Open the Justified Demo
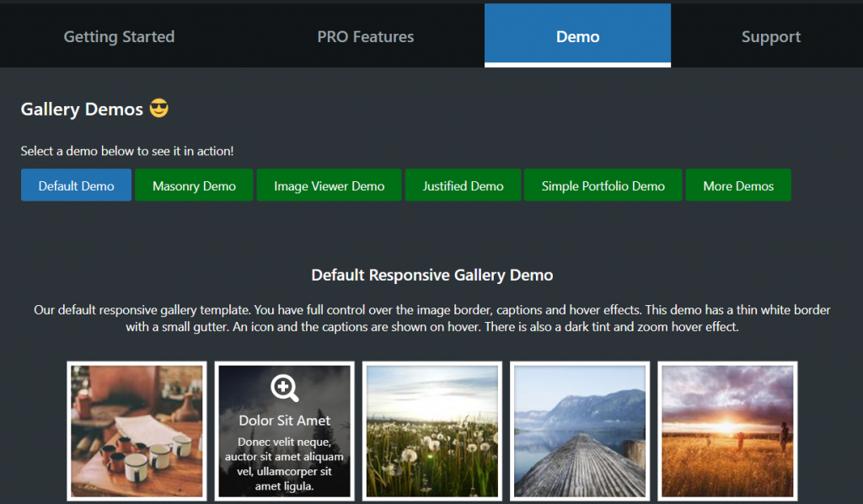Viewport: 863px width, 504px height. (463, 185)
